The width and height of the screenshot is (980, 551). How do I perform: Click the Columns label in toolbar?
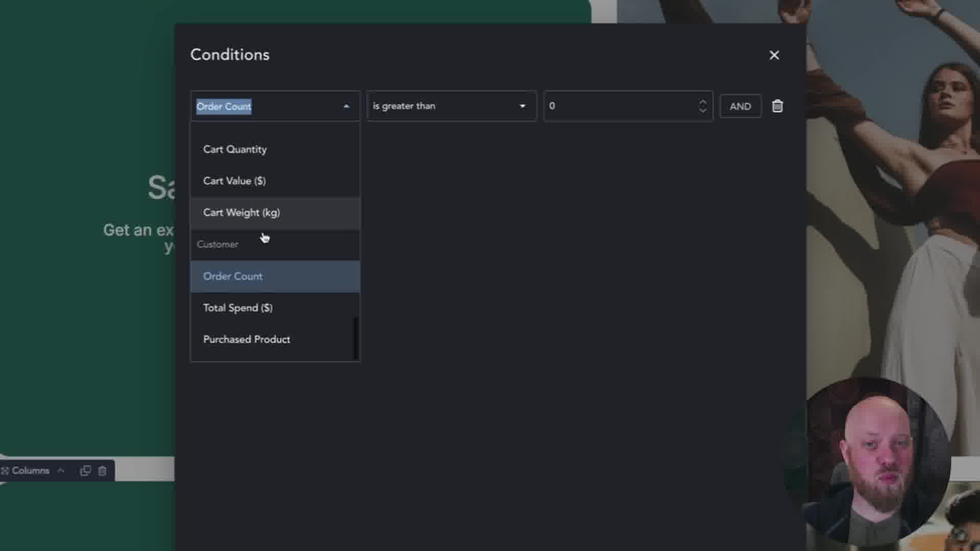tap(31, 470)
